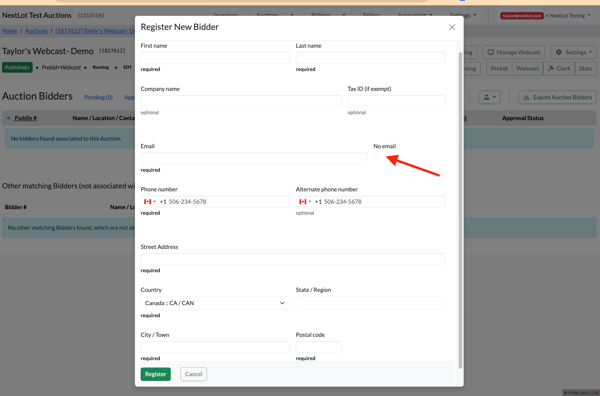Focus the Tax ID (if exempt) field
Image resolution: width=600 pixels, height=396 pixels.
click(396, 101)
